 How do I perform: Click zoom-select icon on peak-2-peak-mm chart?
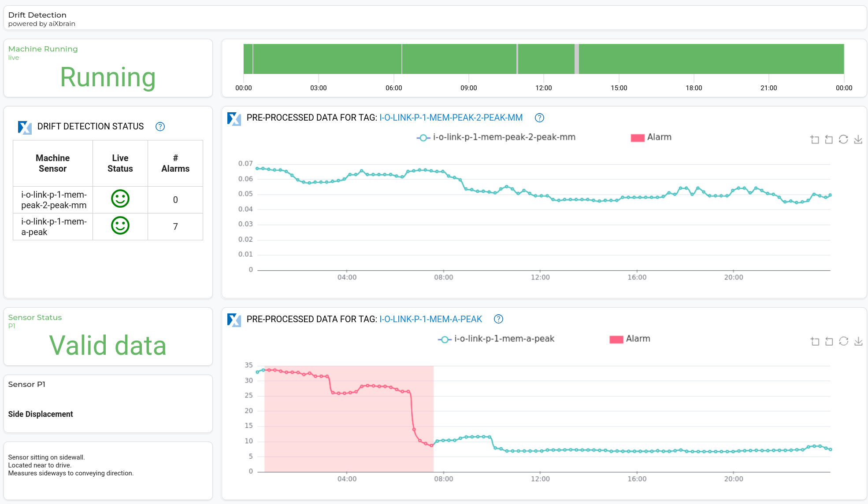[815, 140]
